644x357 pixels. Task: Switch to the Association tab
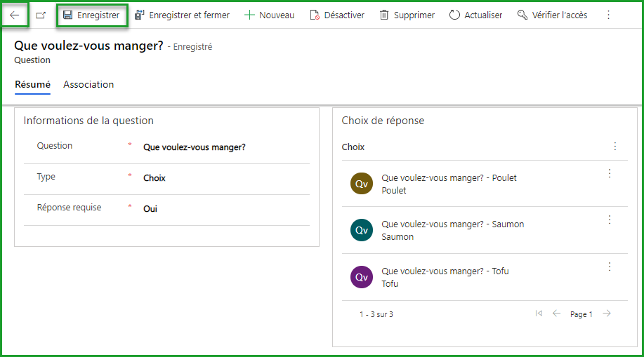[x=88, y=84]
